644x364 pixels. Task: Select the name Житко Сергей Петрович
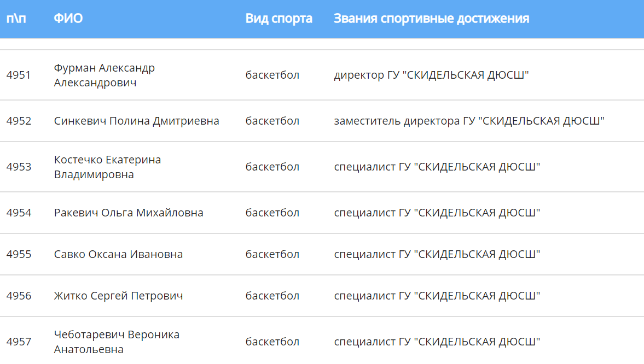[x=118, y=296]
